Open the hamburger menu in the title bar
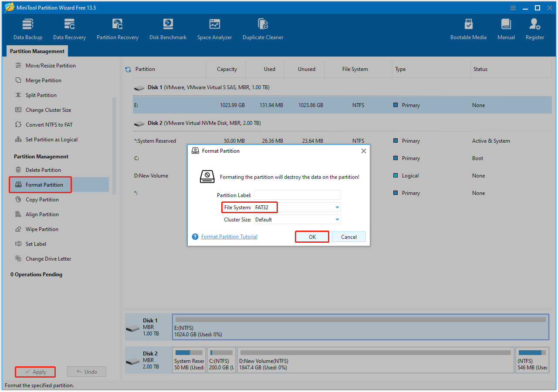Image resolution: width=558 pixels, height=392 pixels. [x=512, y=7]
